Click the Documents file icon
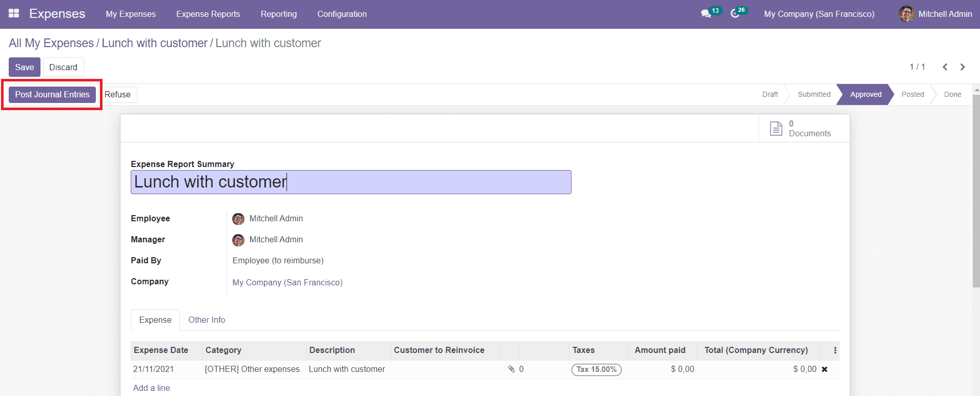 tap(776, 129)
